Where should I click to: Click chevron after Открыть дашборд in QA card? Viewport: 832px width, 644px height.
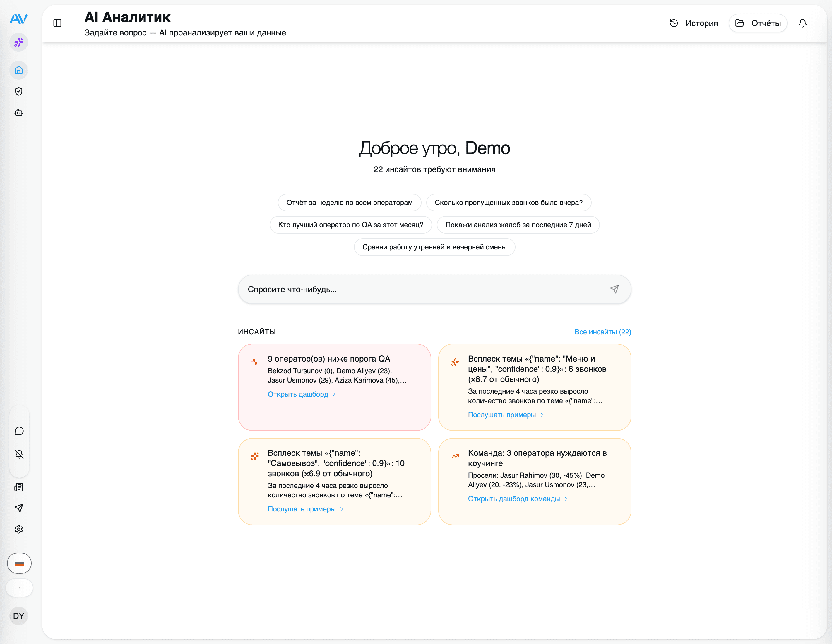point(334,394)
